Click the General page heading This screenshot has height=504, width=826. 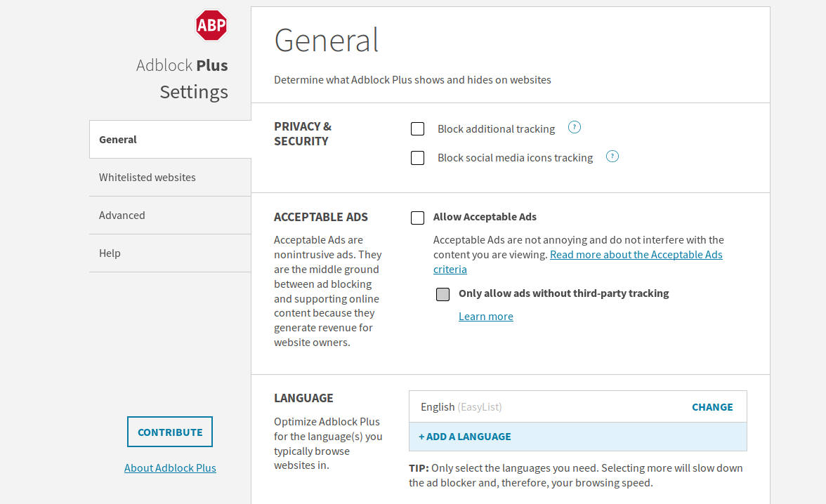pos(326,40)
